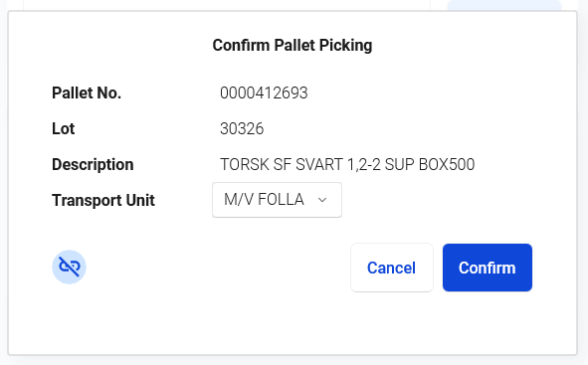The width and height of the screenshot is (588, 365).
Task: Click the Lot field label
Action: pyautogui.click(x=63, y=128)
